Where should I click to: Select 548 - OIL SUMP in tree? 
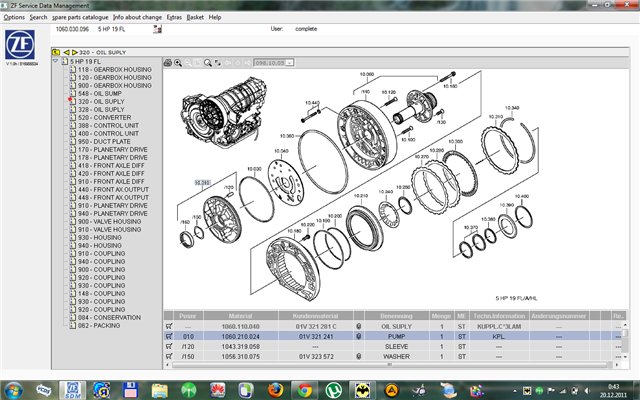coord(100,93)
